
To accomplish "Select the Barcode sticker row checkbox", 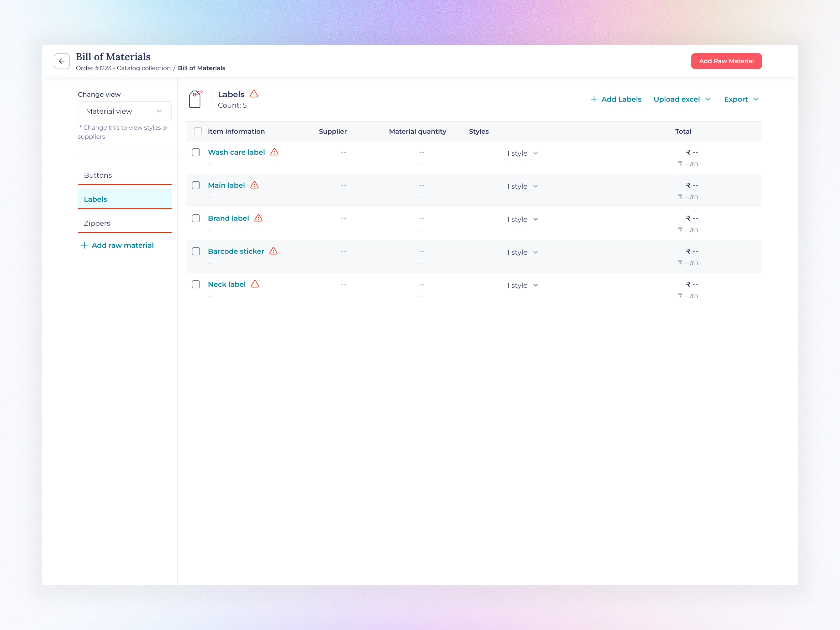I will pyautogui.click(x=196, y=251).
